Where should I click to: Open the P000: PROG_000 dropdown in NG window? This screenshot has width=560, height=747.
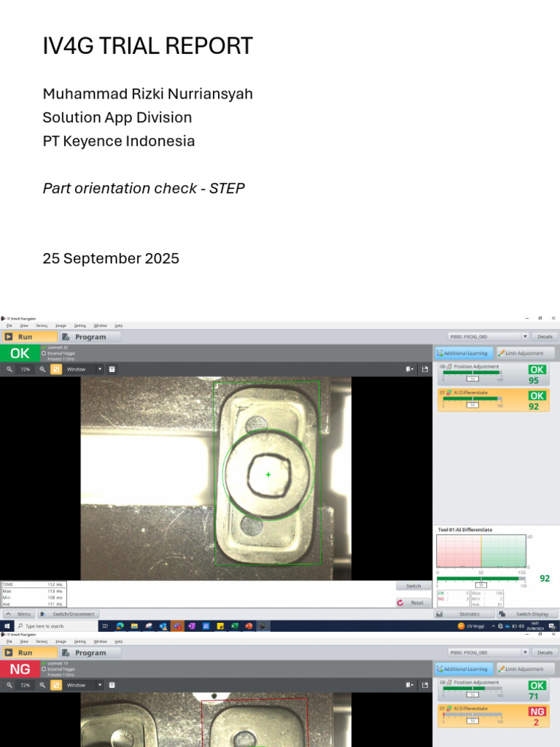(x=488, y=653)
